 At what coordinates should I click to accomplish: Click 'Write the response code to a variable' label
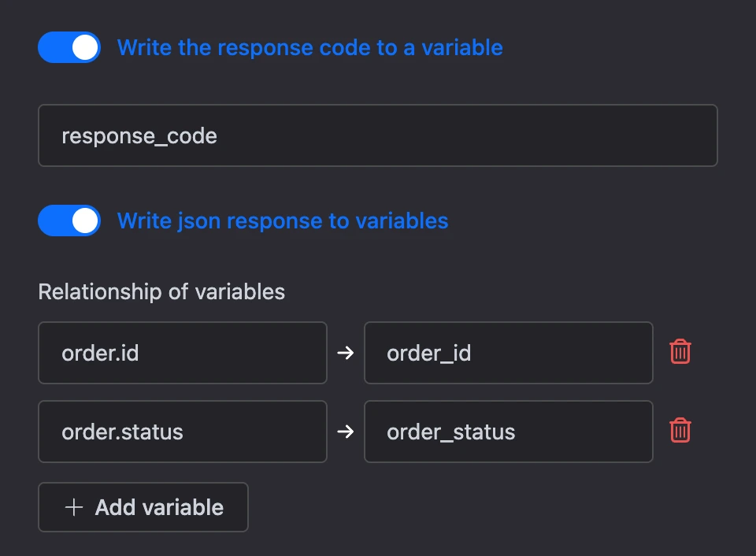pyautogui.click(x=310, y=47)
